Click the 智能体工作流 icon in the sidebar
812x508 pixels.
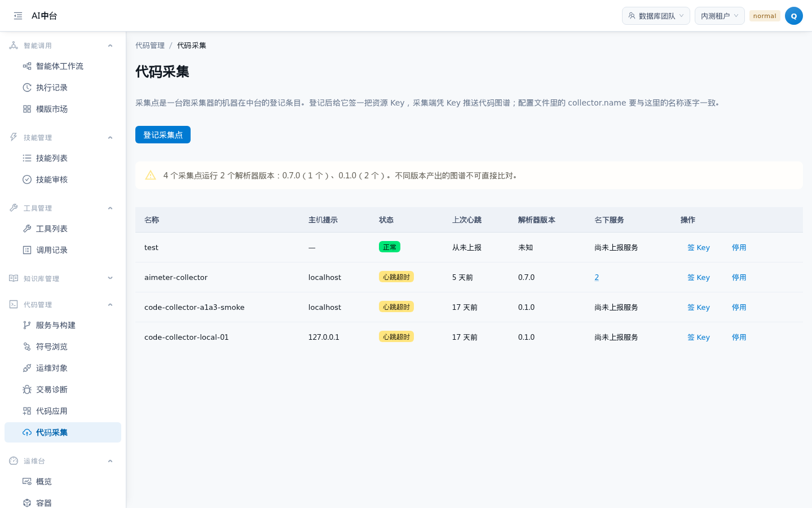point(27,66)
